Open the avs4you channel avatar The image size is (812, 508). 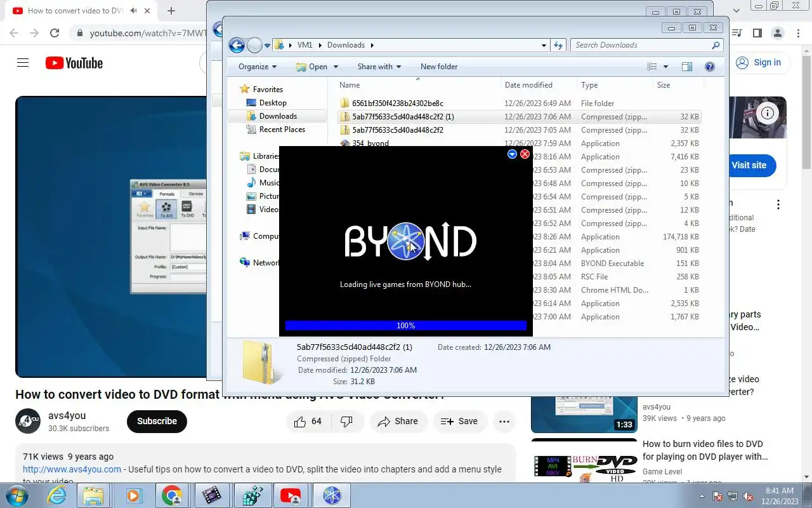28,421
